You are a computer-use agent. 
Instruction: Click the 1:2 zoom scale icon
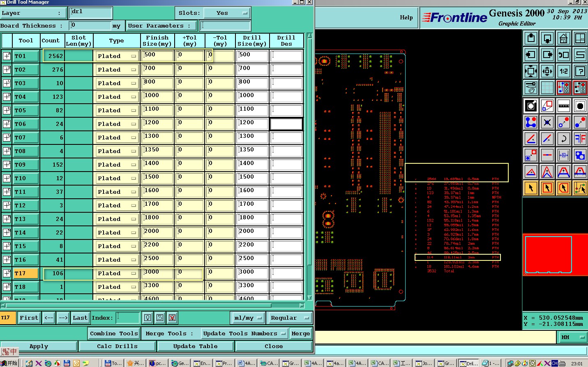pos(564,71)
